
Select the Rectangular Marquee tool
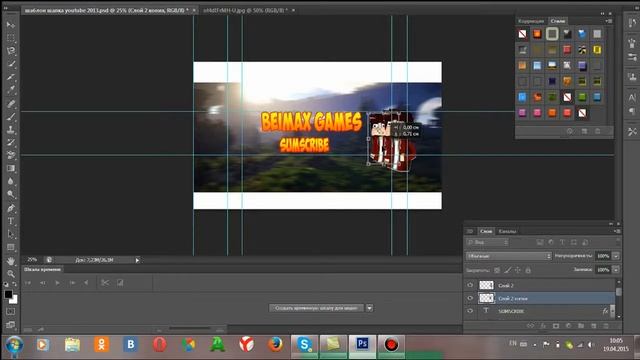pos(11,38)
